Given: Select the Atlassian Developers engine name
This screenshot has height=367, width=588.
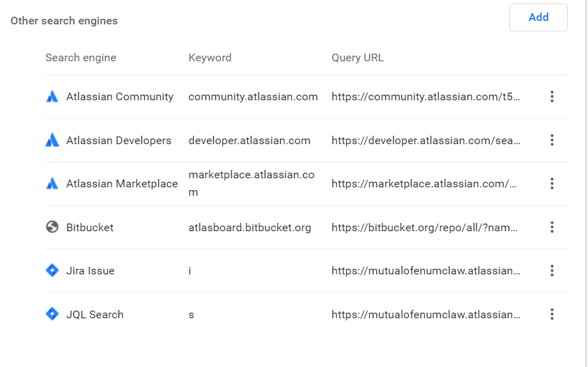Looking at the screenshot, I should pyautogui.click(x=118, y=141).
